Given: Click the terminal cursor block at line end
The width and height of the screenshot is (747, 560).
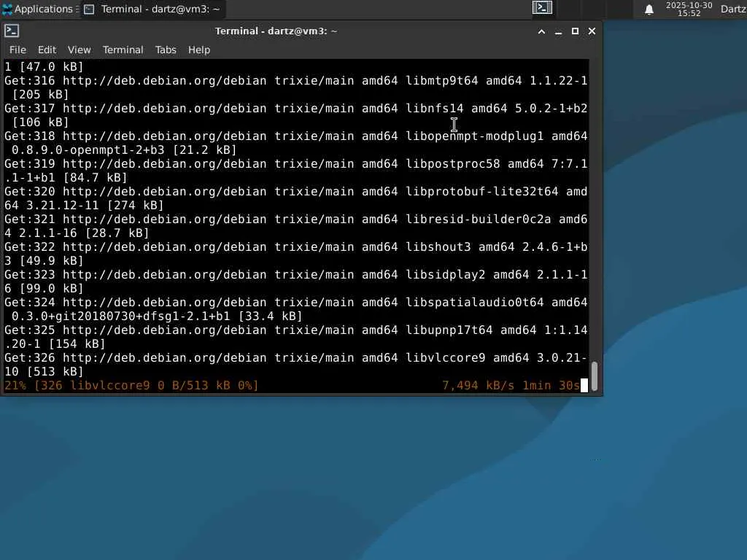Looking at the screenshot, I should click(x=584, y=385).
